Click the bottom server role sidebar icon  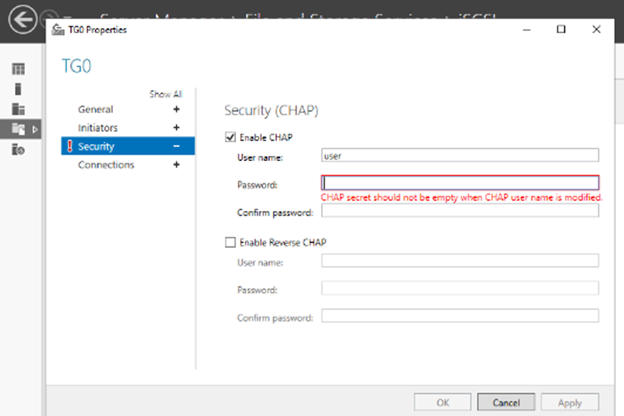(x=17, y=149)
